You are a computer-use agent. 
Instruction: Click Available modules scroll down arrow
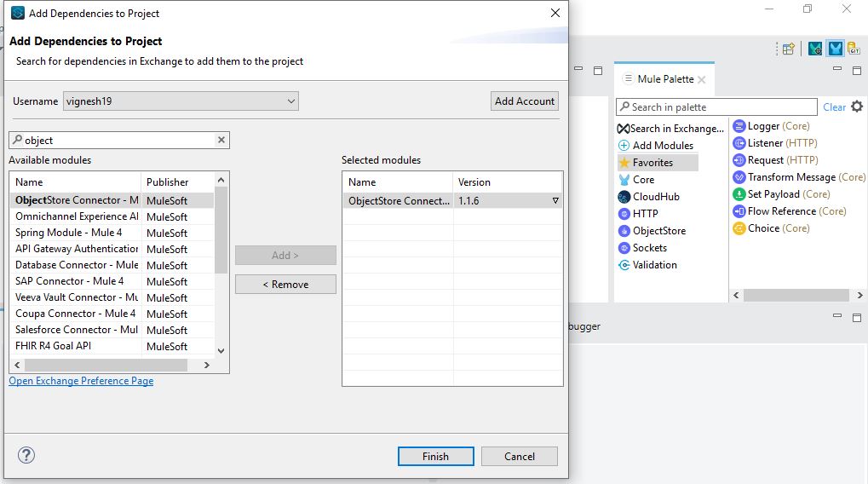click(x=221, y=351)
